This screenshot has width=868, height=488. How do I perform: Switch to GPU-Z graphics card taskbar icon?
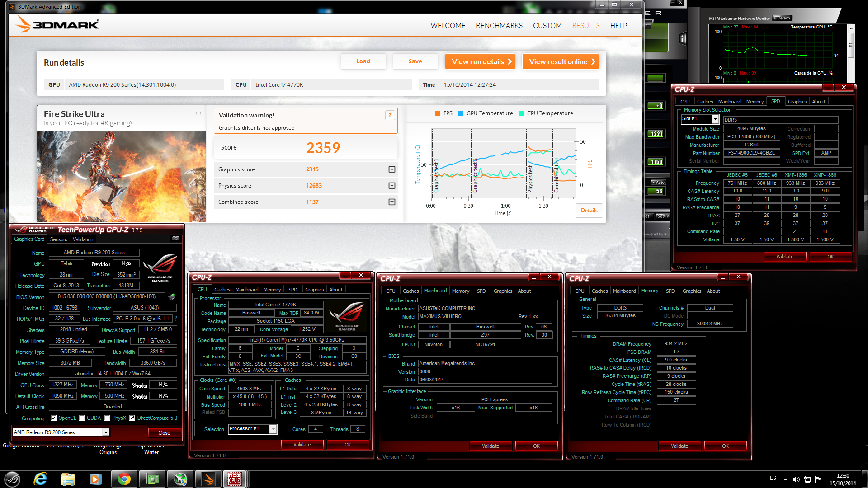pyautogui.click(x=152, y=479)
